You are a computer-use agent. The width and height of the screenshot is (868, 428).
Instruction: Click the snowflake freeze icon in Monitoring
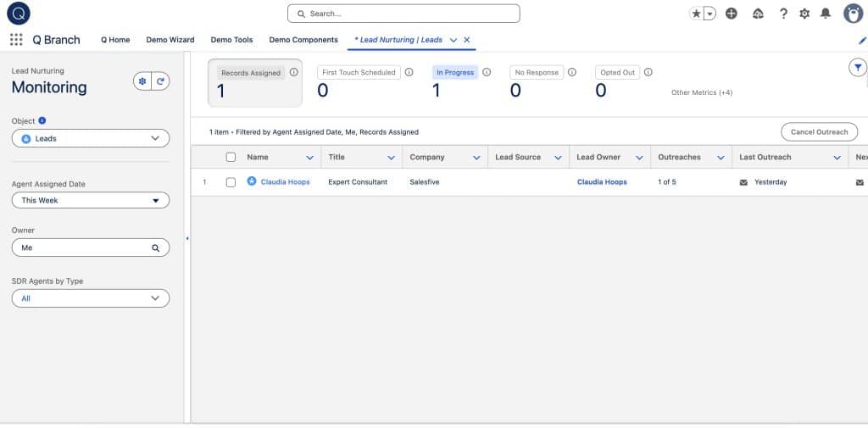(142, 81)
